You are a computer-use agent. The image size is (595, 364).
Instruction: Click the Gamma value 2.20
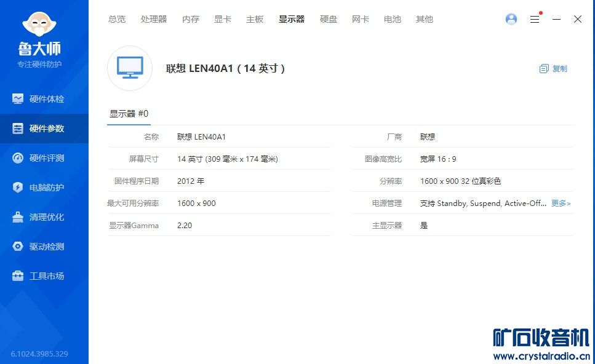pyautogui.click(x=185, y=226)
